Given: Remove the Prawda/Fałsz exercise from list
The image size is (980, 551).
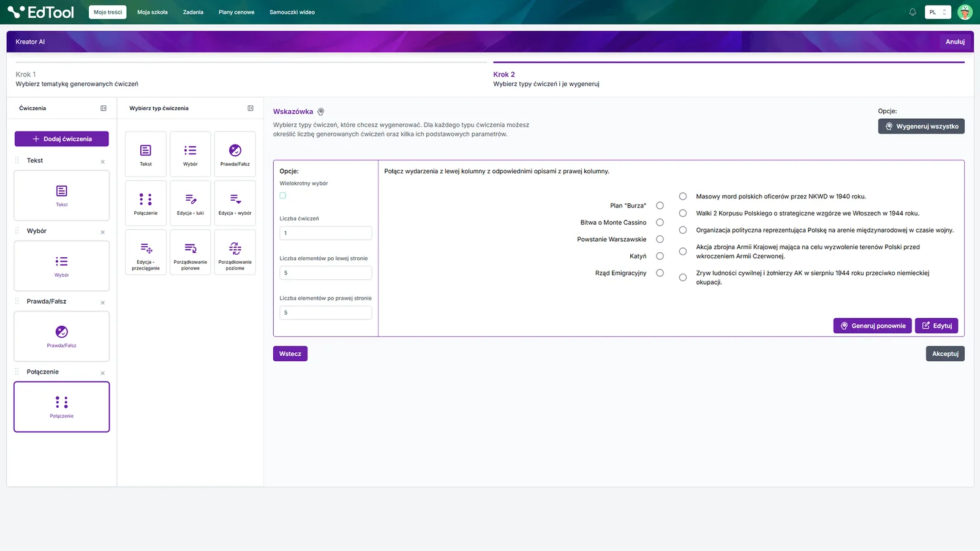Looking at the screenshot, I should tap(103, 302).
